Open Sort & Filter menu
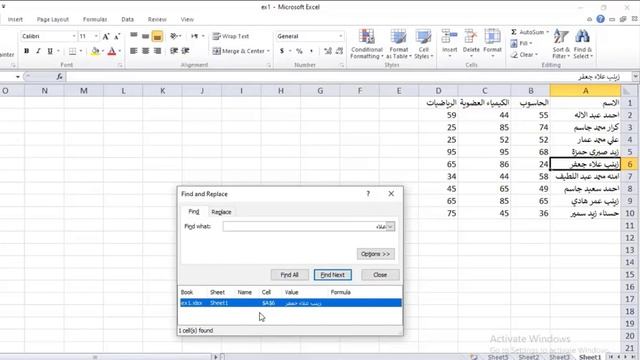This screenshot has width=640, height=360. coord(561,44)
